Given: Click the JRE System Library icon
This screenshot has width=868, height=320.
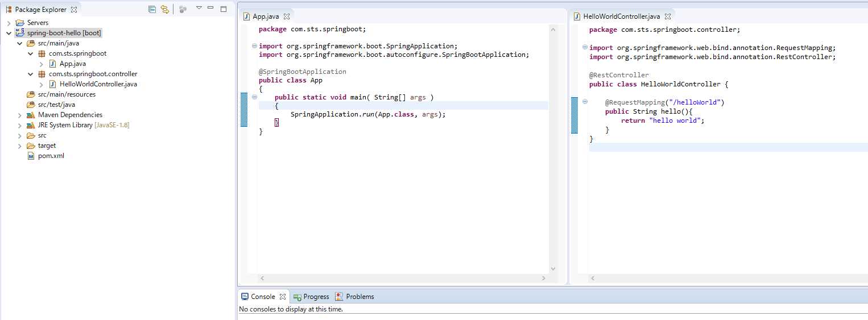Looking at the screenshot, I should (x=31, y=125).
